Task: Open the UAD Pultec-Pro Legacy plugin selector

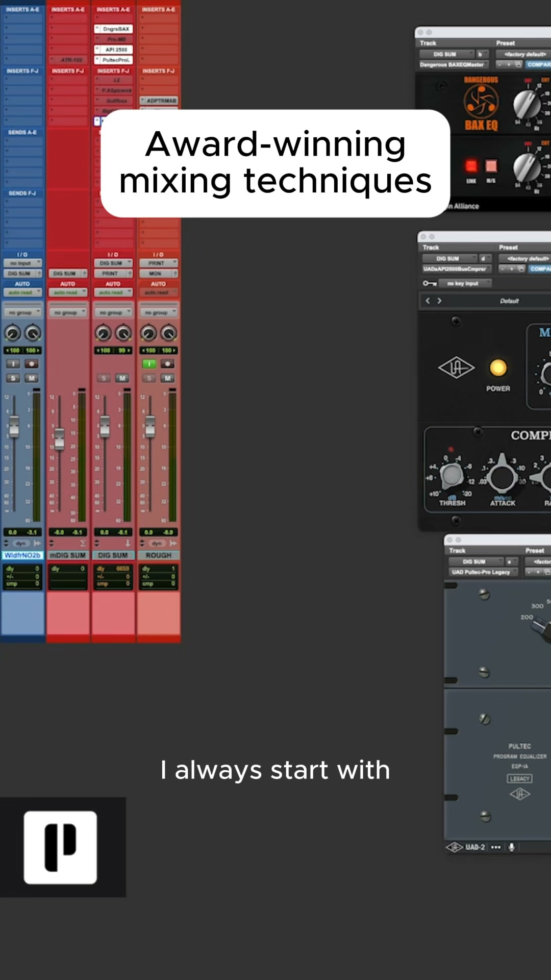Action: click(483, 572)
